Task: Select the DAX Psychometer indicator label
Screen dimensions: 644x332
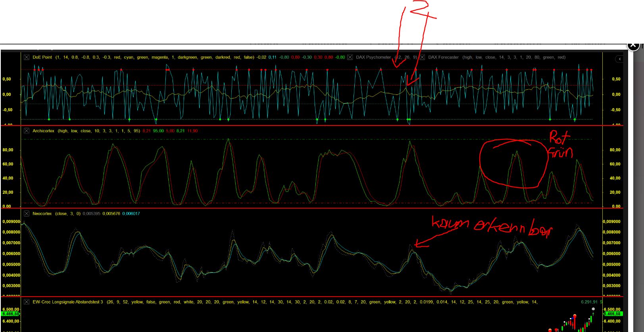Action: pyautogui.click(x=373, y=57)
